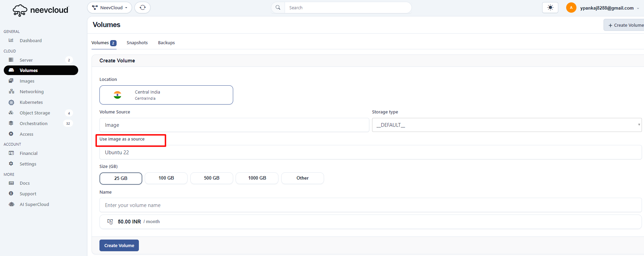Viewport: 644px width, 256px height.
Task: Click the Kubernetes sidebar icon
Action: (x=11, y=102)
